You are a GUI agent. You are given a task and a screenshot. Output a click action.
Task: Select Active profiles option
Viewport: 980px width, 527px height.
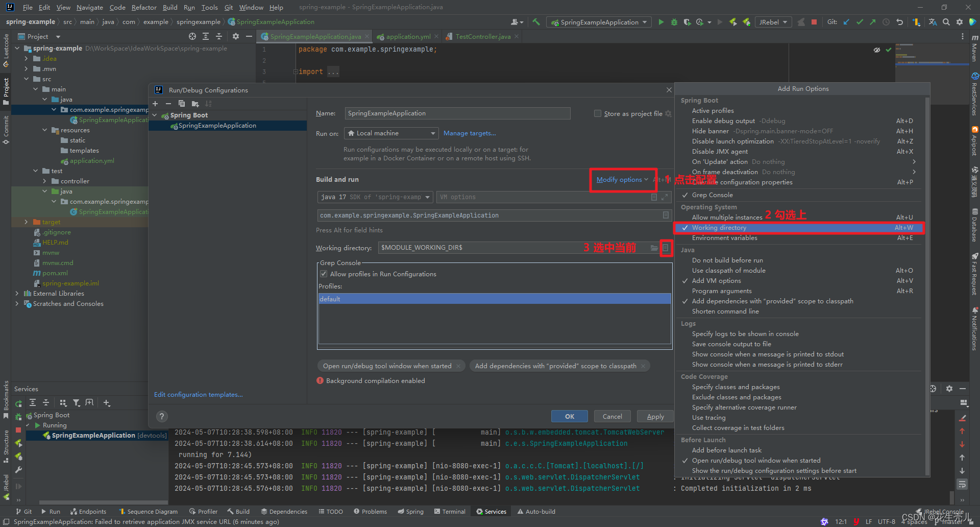tap(799, 111)
